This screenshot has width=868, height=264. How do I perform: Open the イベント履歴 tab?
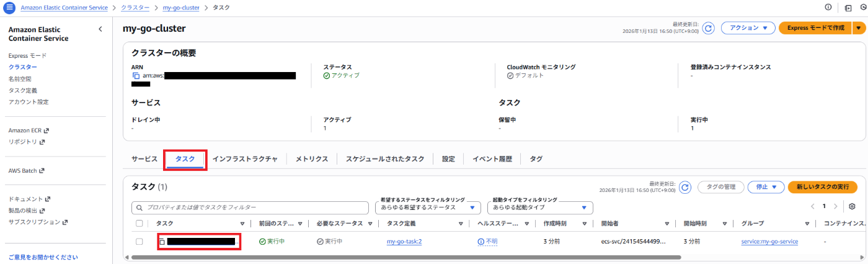pos(492,159)
